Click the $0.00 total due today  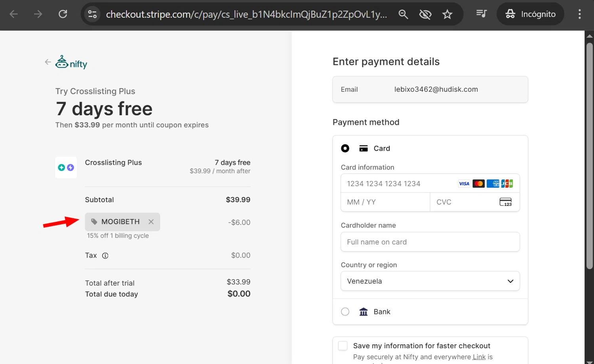(239, 294)
